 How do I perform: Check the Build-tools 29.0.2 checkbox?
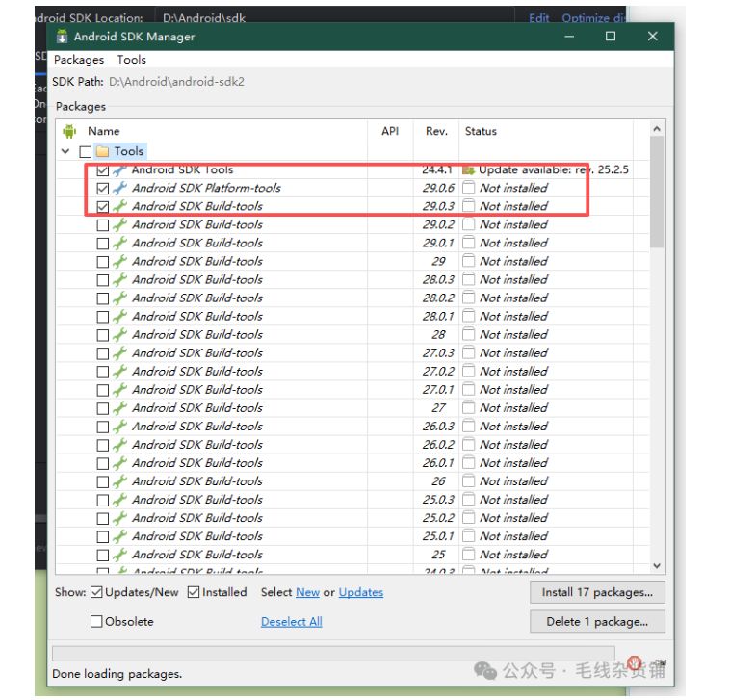click(103, 225)
